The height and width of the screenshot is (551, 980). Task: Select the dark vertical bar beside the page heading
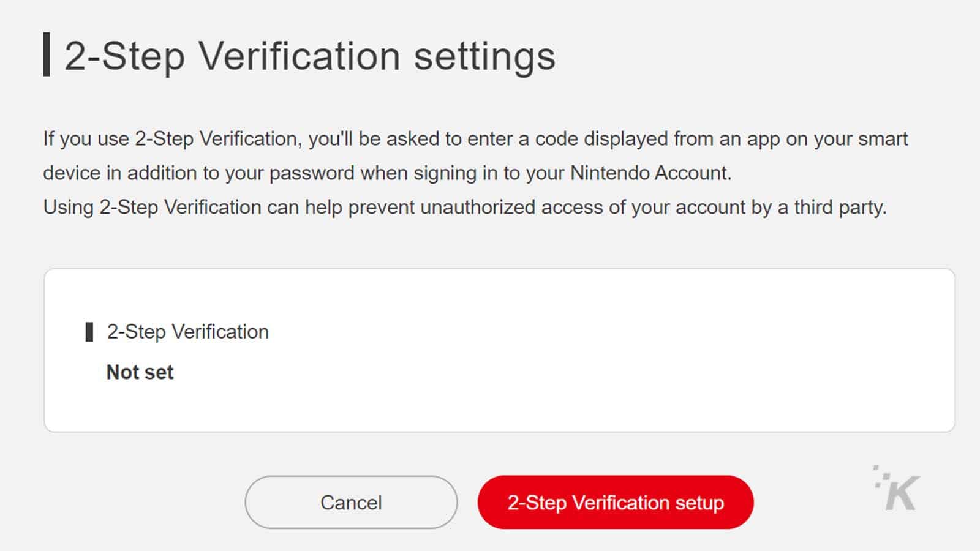(x=47, y=54)
